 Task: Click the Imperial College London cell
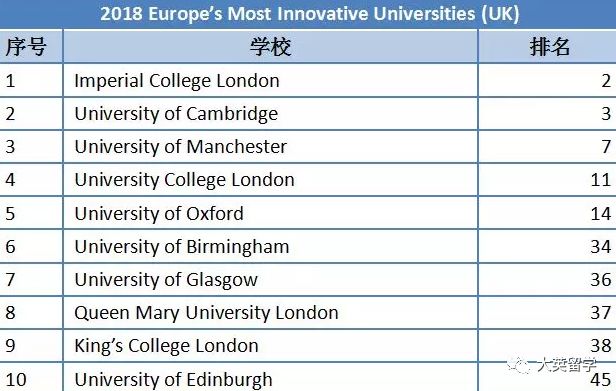point(270,81)
